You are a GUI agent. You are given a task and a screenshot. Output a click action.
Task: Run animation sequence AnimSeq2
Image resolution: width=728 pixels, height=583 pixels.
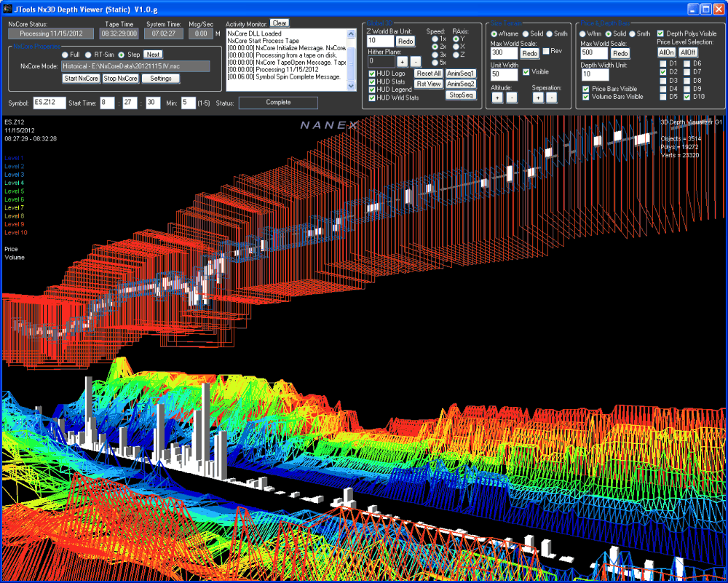click(461, 84)
